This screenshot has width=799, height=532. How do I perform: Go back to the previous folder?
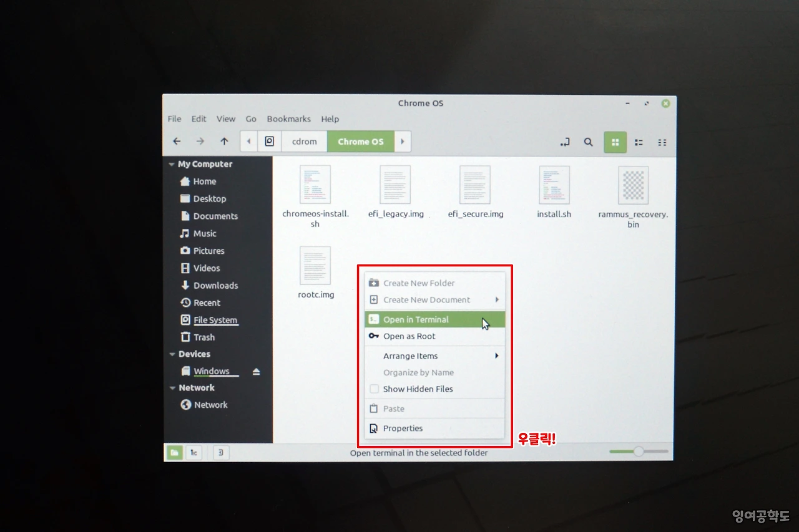click(x=177, y=142)
